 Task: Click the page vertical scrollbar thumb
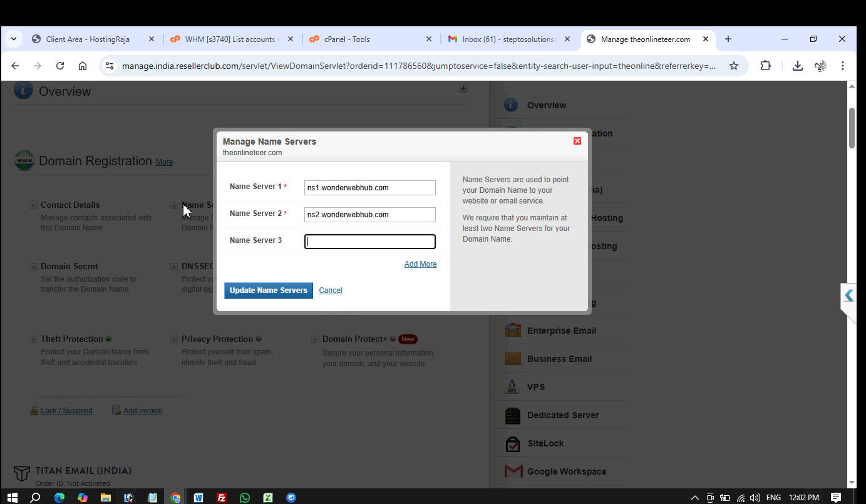(852, 128)
